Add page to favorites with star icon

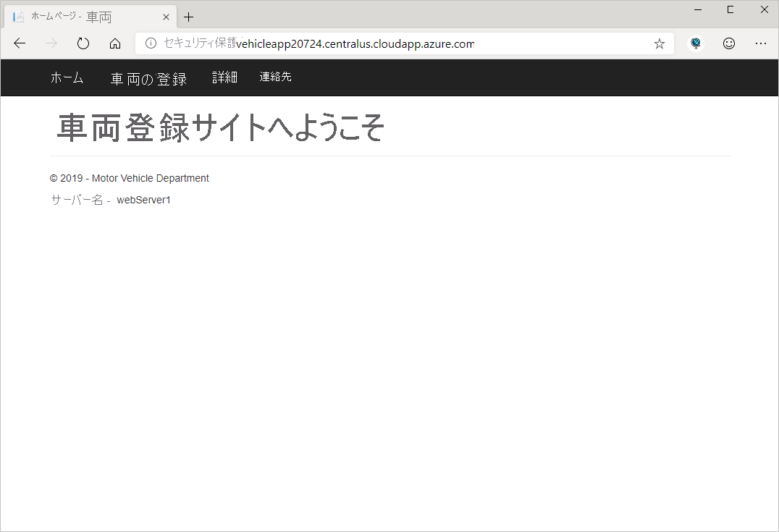pyautogui.click(x=660, y=43)
